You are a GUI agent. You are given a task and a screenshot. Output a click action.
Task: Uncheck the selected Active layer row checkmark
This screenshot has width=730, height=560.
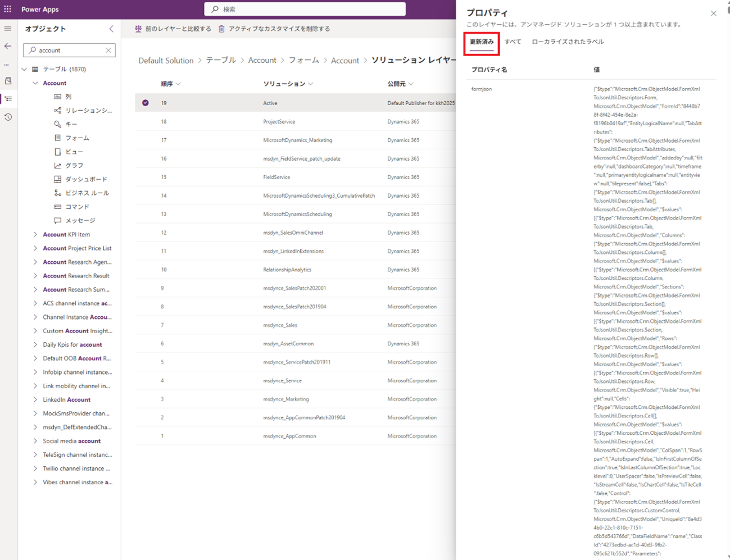tap(146, 103)
